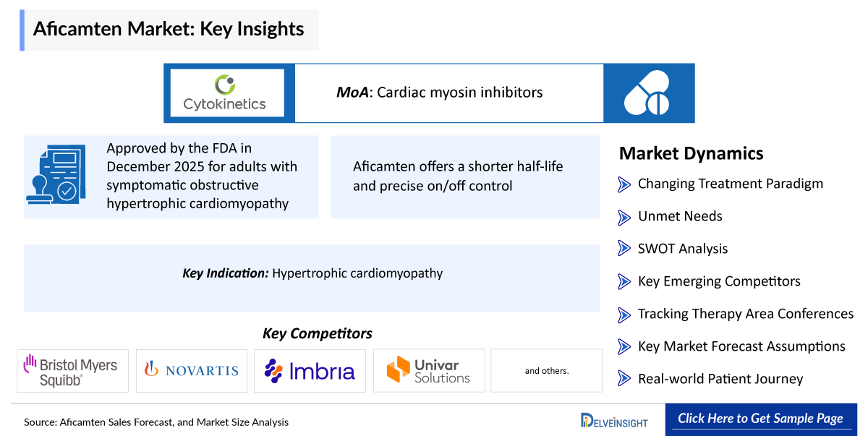This screenshot has width=868, height=436.
Task: Open Key Emerging Competitors entry
Action: 718,281
